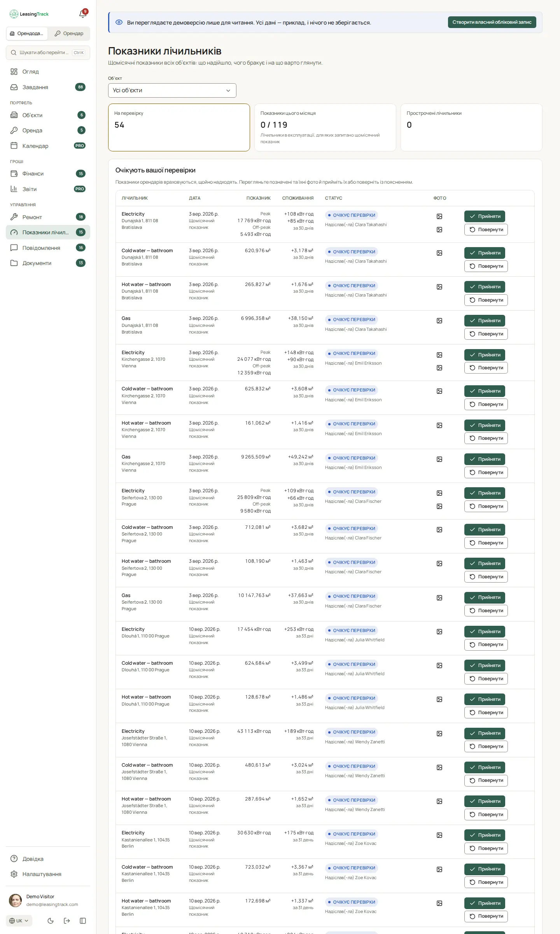Open the UK language selector

pos(19,921)
